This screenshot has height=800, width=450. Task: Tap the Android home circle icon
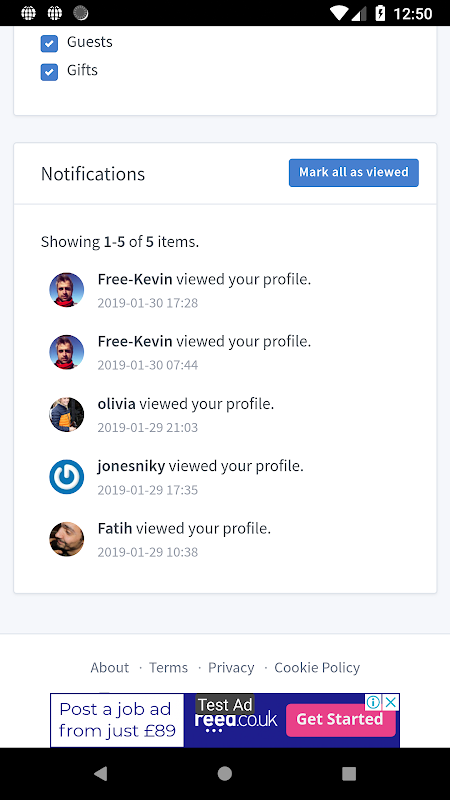point(224,773)
